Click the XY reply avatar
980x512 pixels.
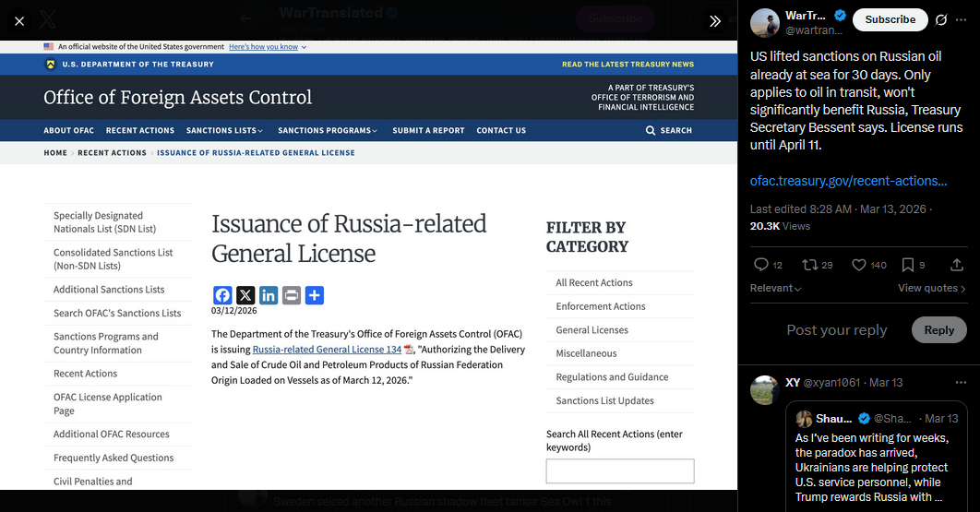[x=764, y=390]
